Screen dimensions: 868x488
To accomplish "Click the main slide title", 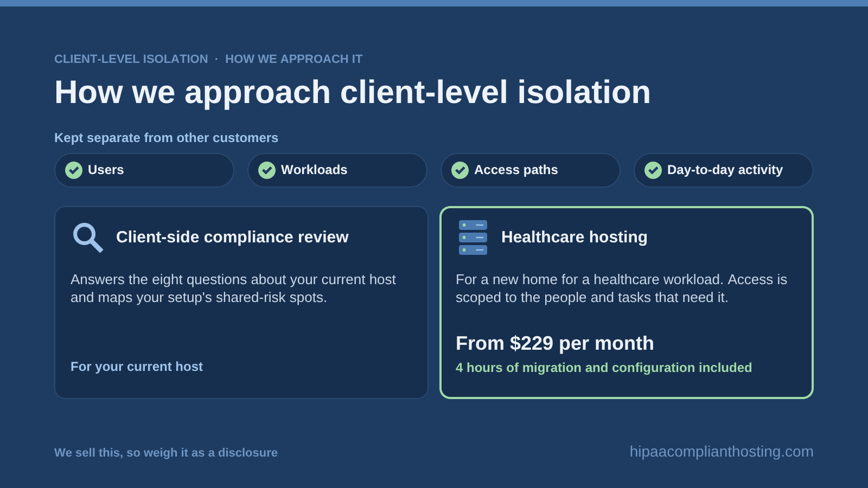I will point(353,92).
